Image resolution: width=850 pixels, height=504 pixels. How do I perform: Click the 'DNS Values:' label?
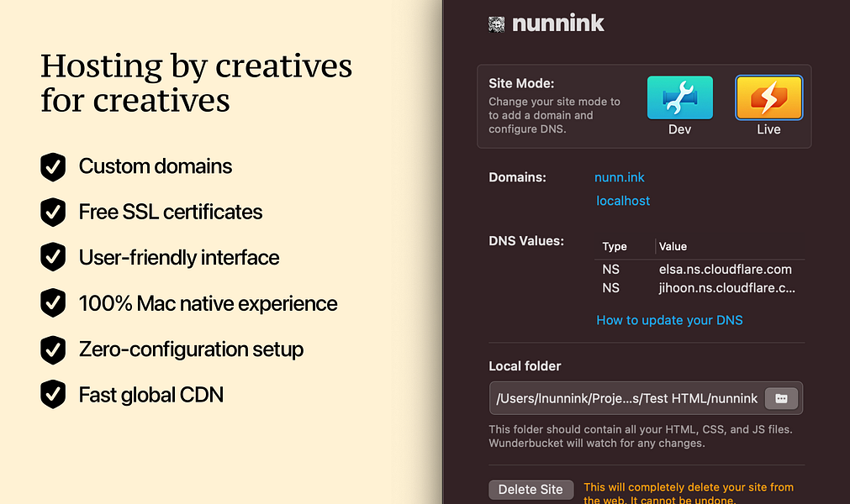526,241
